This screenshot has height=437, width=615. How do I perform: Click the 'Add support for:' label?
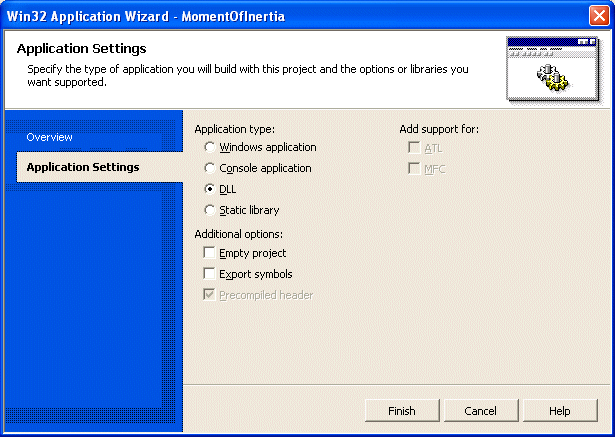click(439, 129)
